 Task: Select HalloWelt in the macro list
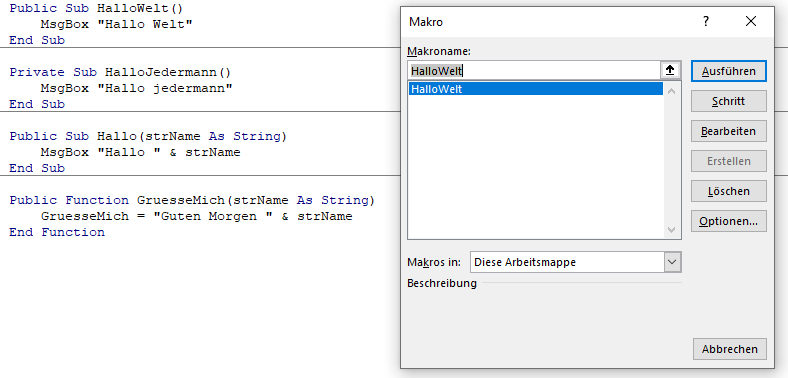pyautogui.click(x=535, y=89)
